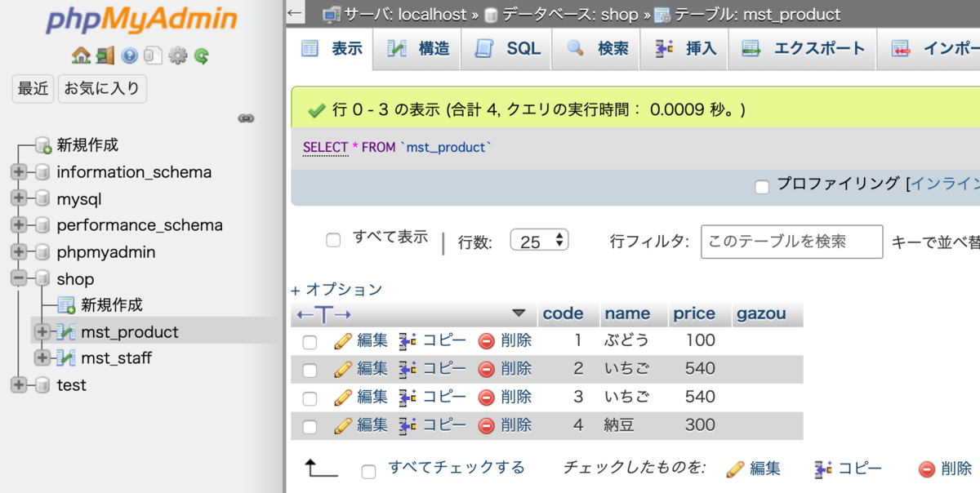Viewport: 980px width, 493px height.
Task: Collapse the shop database node
Action: click(18, 278)
